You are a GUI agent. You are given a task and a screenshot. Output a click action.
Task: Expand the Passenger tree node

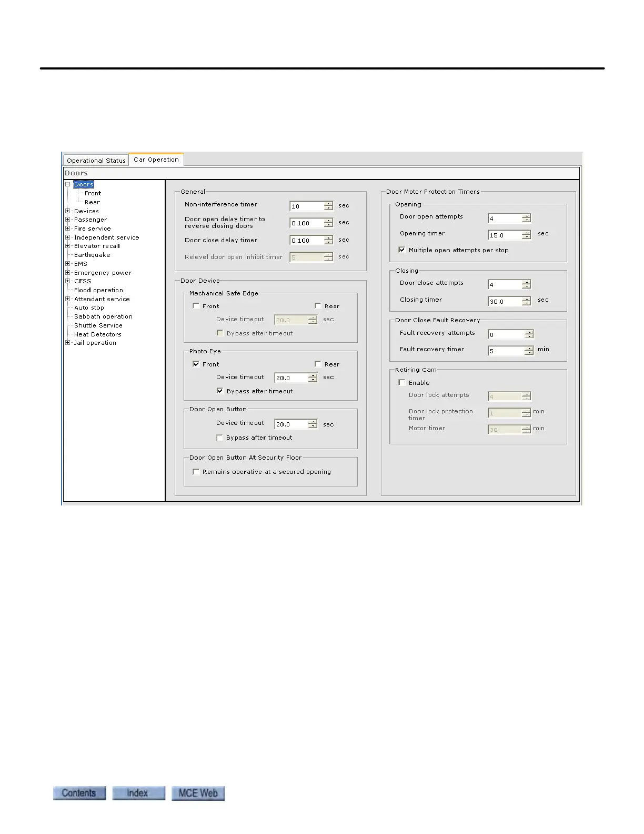[x=68, y=220]
